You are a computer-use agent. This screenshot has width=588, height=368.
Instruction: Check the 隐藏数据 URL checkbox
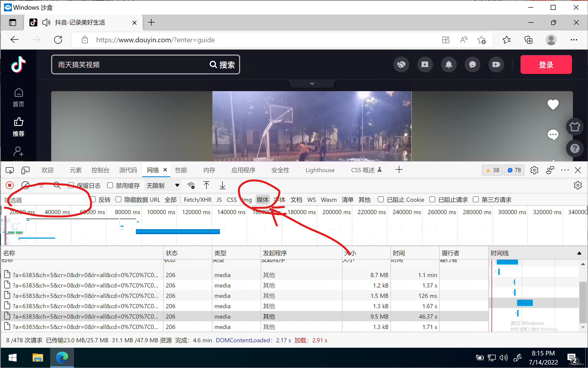click(119, 199)
